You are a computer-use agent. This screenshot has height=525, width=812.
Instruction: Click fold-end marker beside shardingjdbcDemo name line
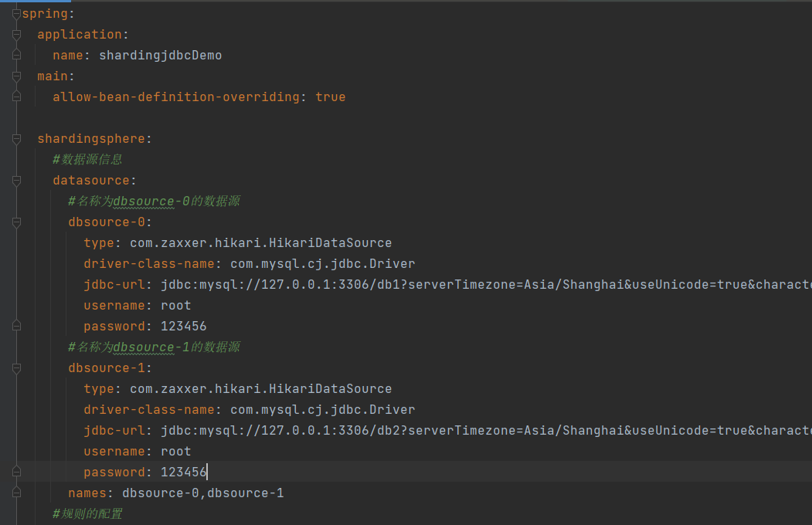point(16,56)
